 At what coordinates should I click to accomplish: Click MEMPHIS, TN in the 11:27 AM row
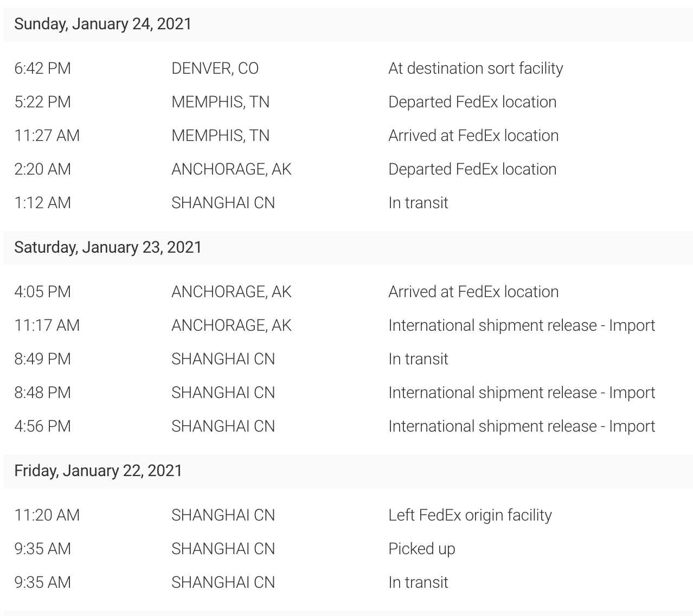220,136
